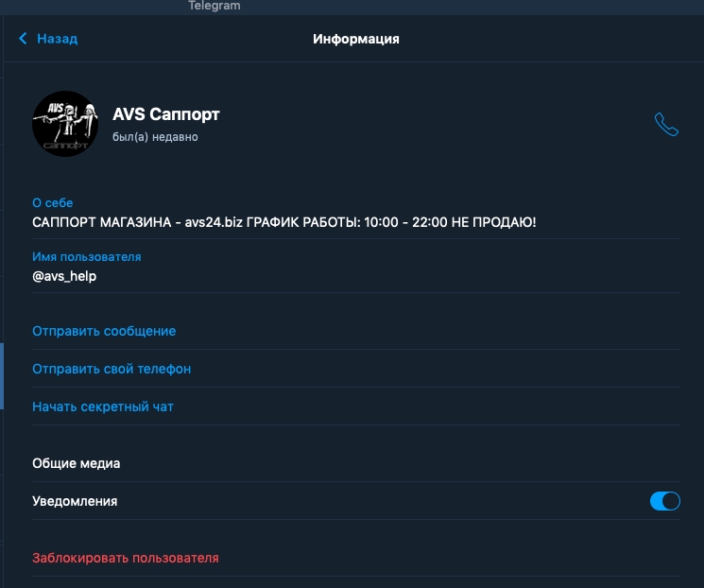Click the AVS Саппорт name heading
This screenshot has width=704, height=588.
pyautogui.click(x=166, y=114)
